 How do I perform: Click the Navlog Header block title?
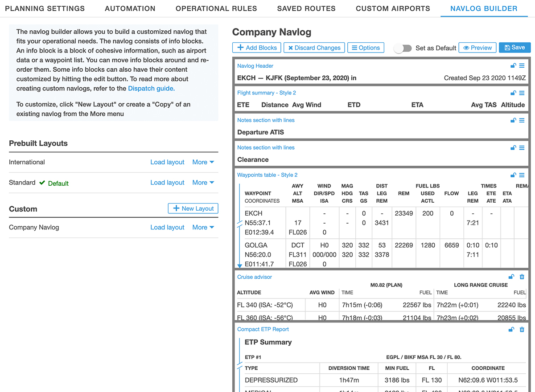click(255, 66)
